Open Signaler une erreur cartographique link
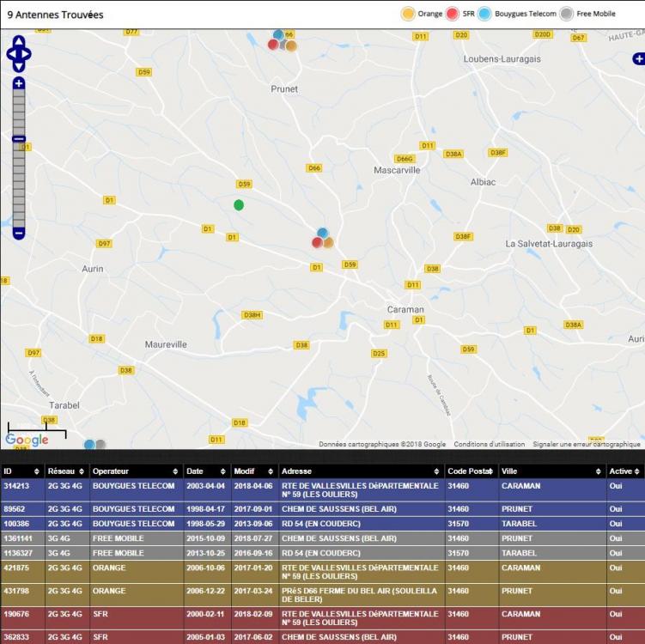 click(x=587, y=444)
